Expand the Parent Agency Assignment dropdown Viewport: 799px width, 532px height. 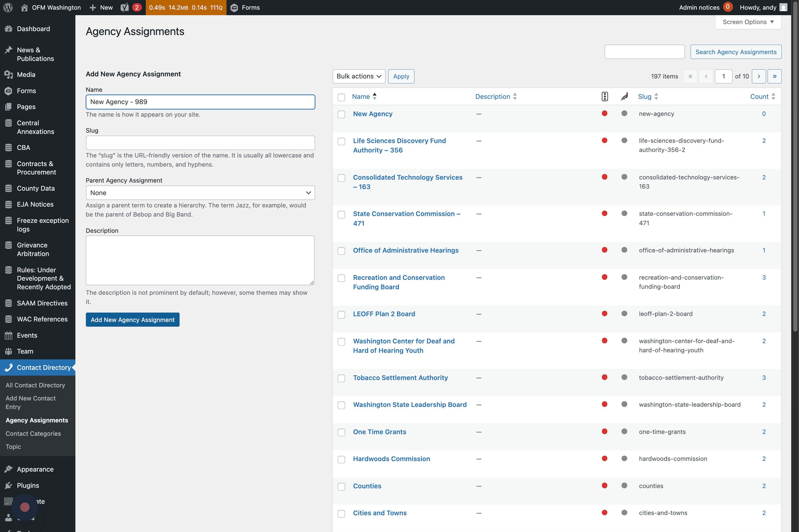click(x=200, y=193)
